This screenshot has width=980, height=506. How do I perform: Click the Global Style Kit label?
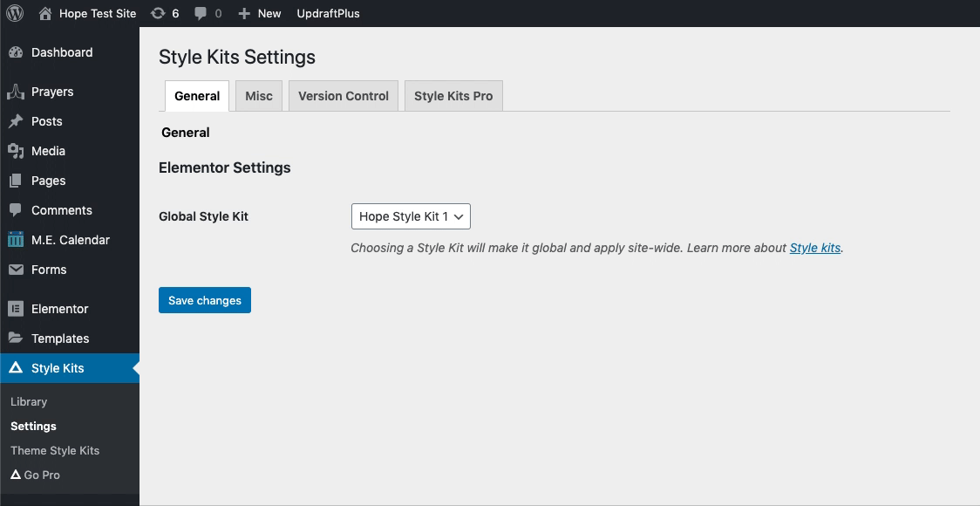(x=204, y=216)
